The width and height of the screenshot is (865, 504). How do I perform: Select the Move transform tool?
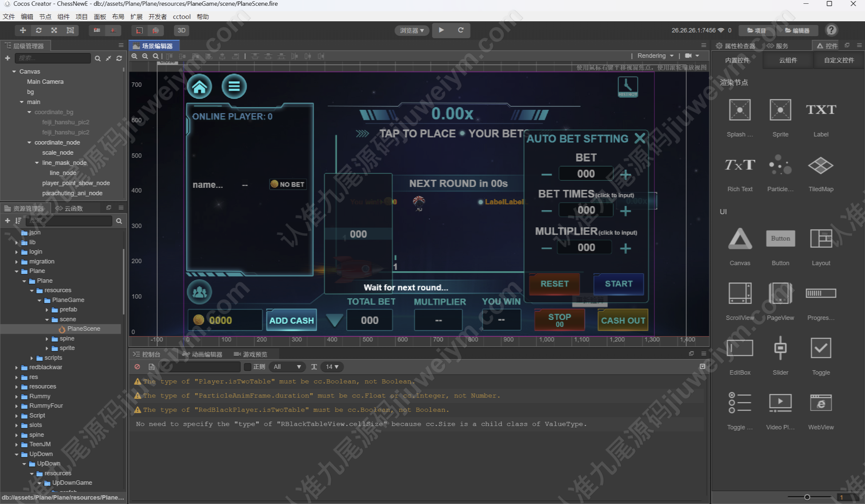(x=23, y=30)
